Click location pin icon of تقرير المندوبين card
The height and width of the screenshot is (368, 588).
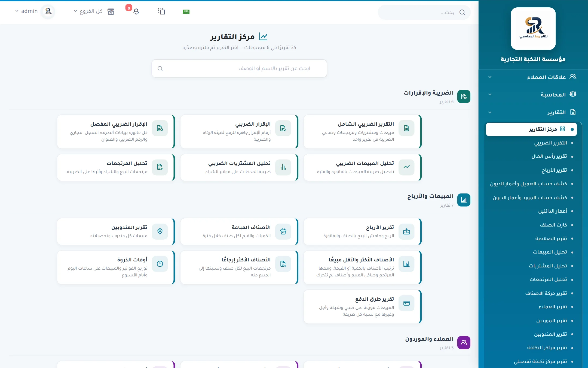(x=160, y=231)
